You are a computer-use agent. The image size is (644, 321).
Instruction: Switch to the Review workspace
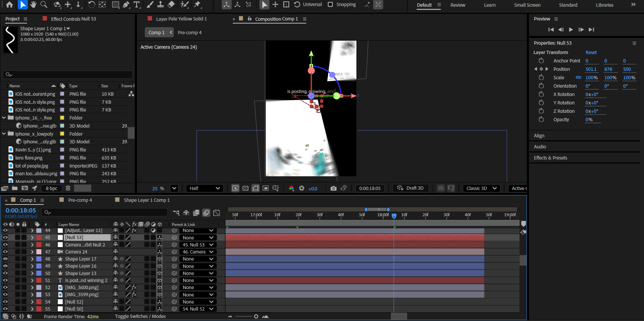point(458,5)
